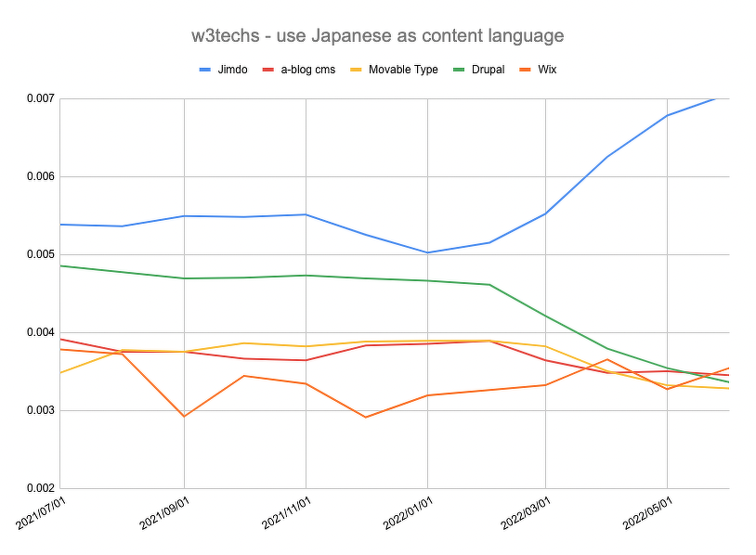Click the a-blog cms red legend swatch
756x555 pixels.
pos(269,70)
